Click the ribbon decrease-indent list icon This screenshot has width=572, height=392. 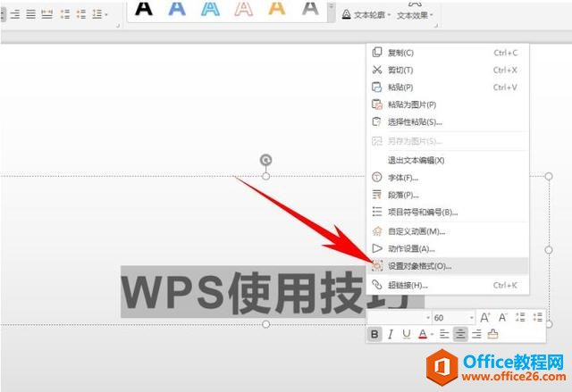65,14
